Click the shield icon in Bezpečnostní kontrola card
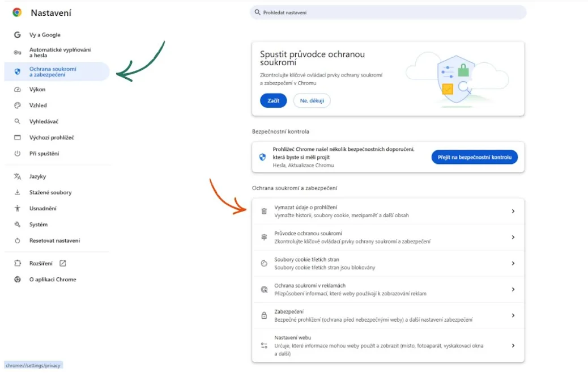588x376 pixels. (262, 157)
